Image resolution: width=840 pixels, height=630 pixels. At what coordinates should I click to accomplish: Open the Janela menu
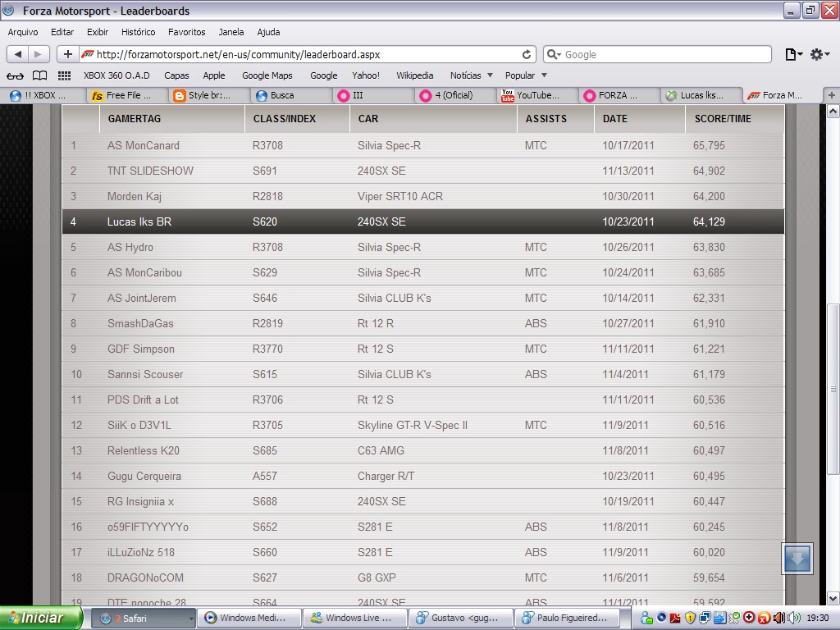pyautogui.click(x=231, y=32)
